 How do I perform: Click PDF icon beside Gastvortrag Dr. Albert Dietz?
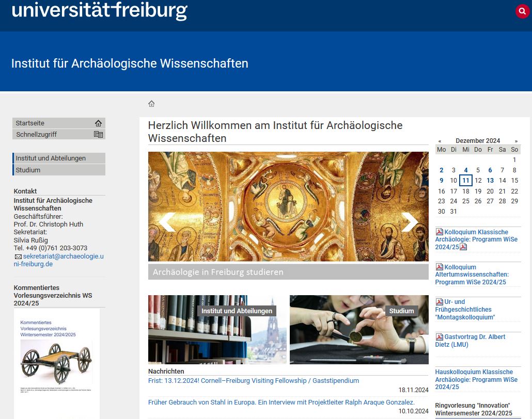click(x=440, y=336)
